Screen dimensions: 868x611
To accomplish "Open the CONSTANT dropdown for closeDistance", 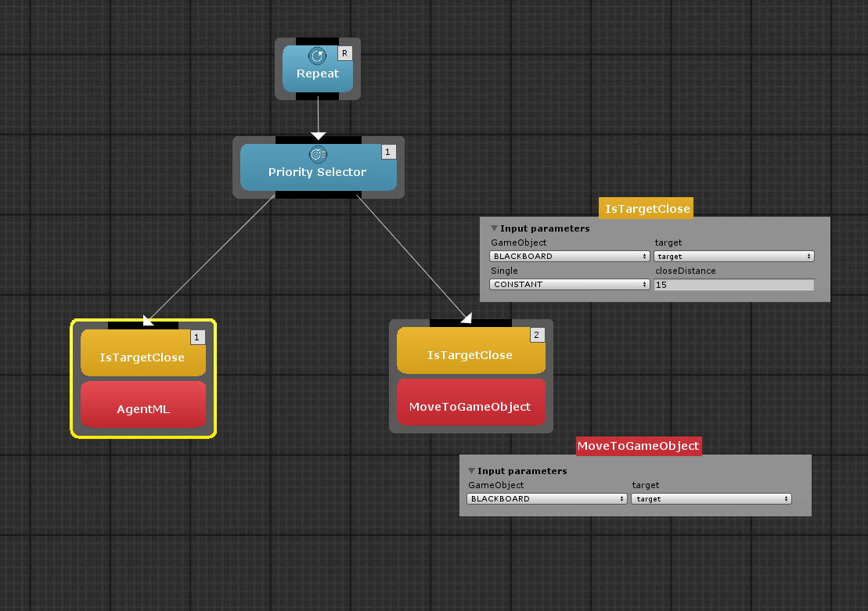I will (x=570, y=285).
